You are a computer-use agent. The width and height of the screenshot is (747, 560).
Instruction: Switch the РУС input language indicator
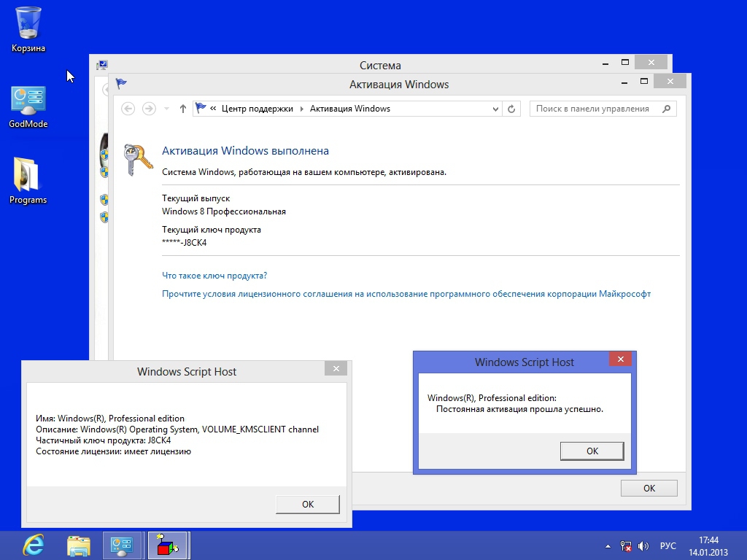click(668, 545)
